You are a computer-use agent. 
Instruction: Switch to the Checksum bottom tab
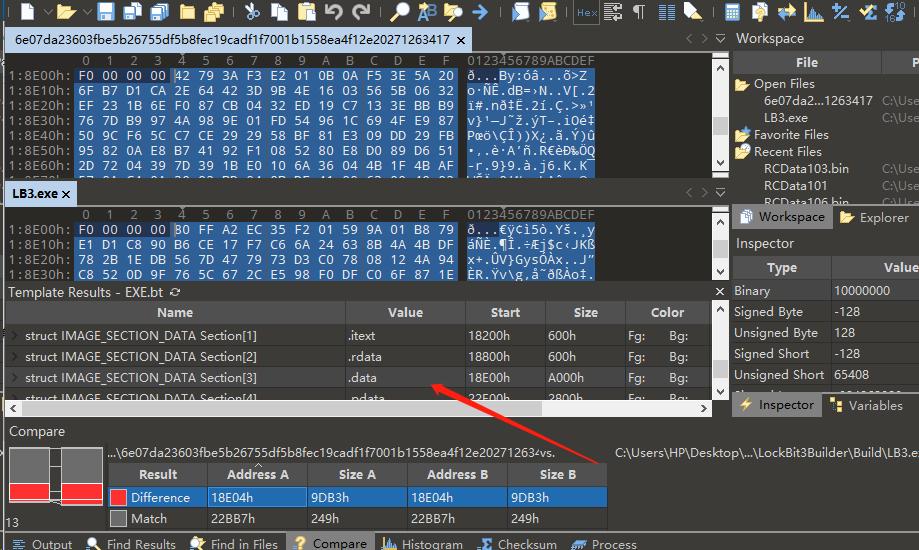(517, 544)
